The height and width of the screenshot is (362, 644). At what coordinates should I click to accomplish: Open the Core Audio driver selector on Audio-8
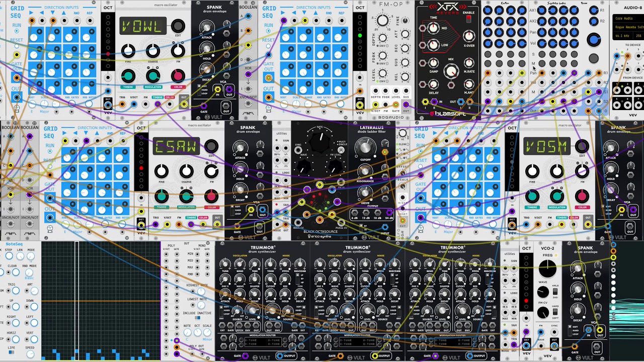[628, 19]
